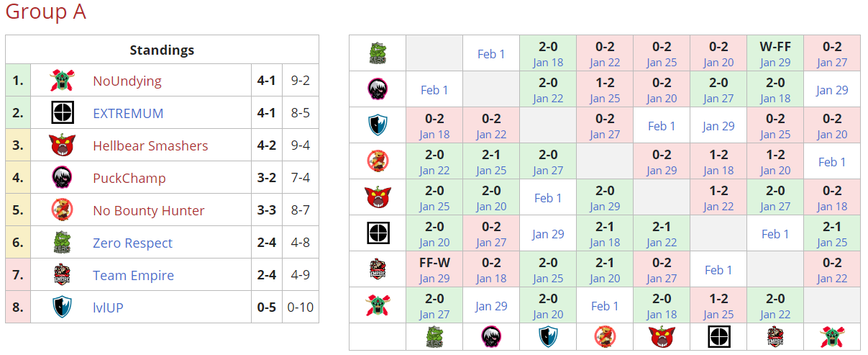Select the EXTREMUM logo in the crosstable's bottom row

(x=718, y=336)
